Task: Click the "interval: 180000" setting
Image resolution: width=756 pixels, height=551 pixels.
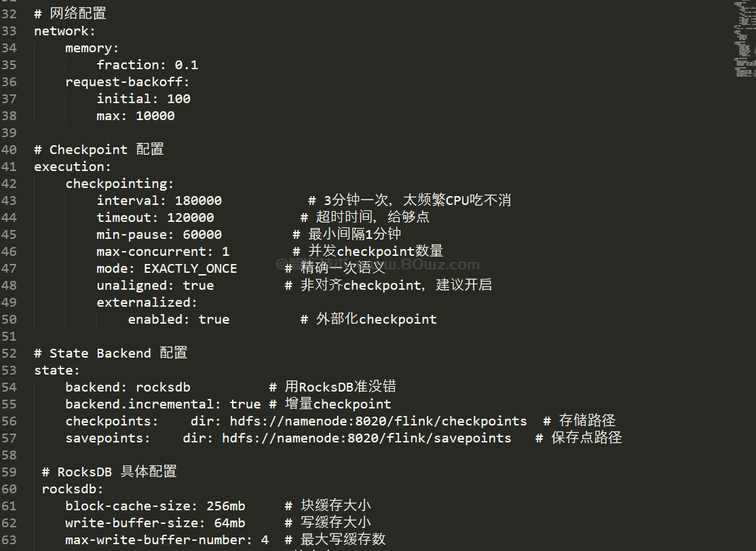Action: [159, 201]
